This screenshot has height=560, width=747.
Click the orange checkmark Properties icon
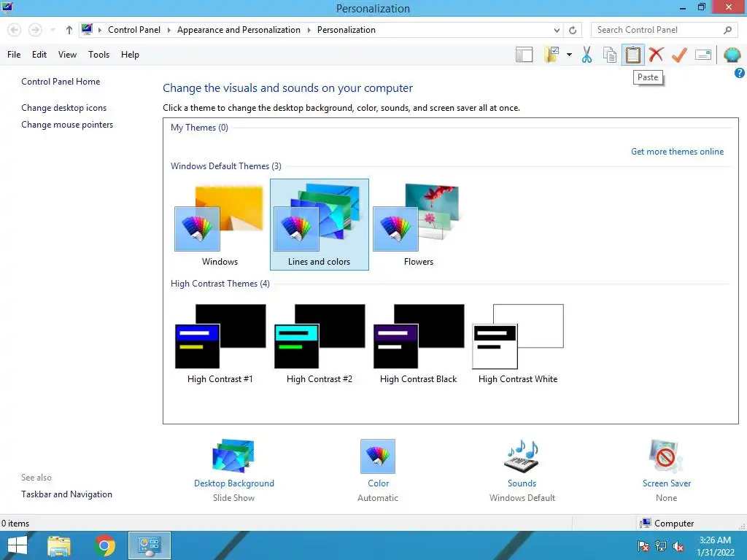click(x=679, y=55)
